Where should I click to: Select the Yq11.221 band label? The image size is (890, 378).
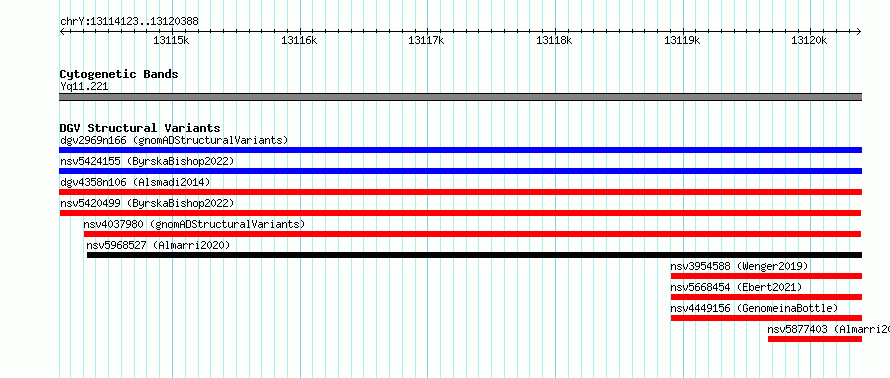84,86
